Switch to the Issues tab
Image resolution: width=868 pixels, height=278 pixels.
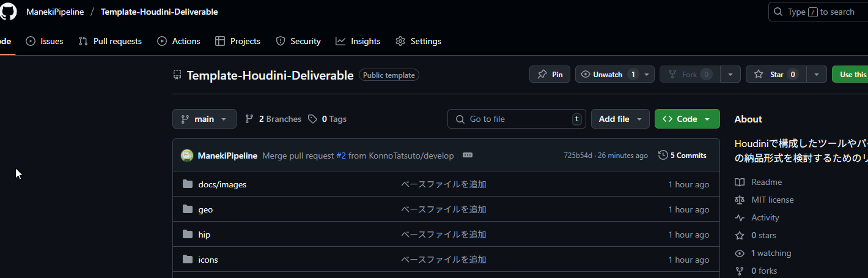click(45, 41)
